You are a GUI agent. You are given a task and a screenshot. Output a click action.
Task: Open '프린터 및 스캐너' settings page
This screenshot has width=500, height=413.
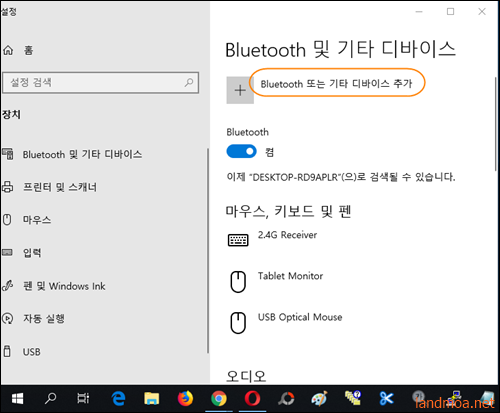[x=60, y=187]
